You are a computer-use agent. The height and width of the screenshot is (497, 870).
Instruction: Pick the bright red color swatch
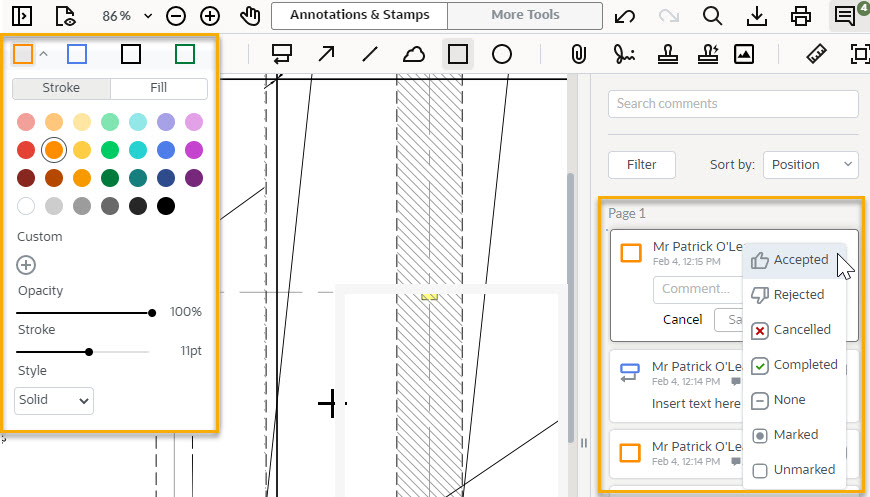pyautogui.click(x=26, y=150)
